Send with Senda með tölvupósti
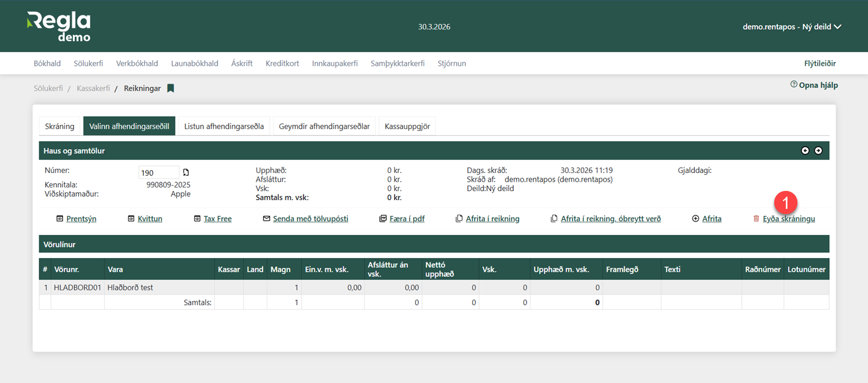 coord(310,219)
